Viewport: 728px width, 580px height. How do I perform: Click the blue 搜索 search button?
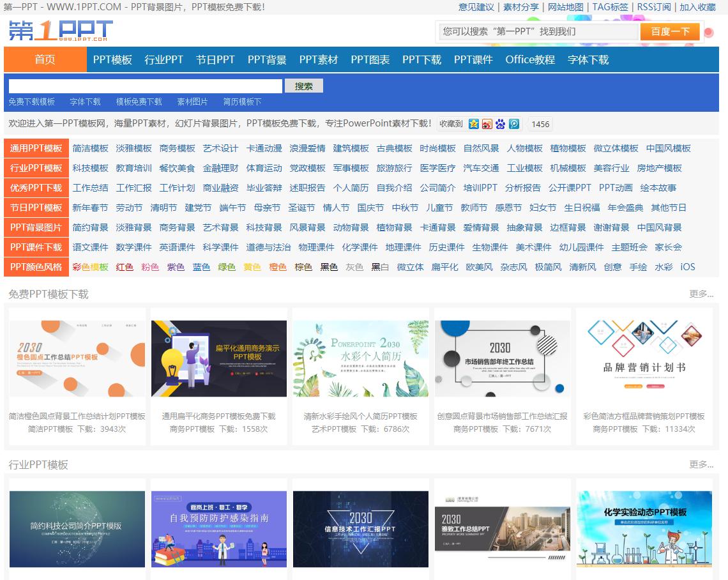tap(303, 86)
